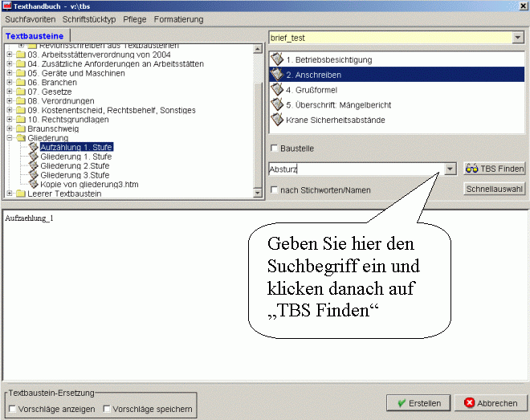
Task: Click text-block icon of Gliederung 1. Stufe
Action: [x=34, y=156]
